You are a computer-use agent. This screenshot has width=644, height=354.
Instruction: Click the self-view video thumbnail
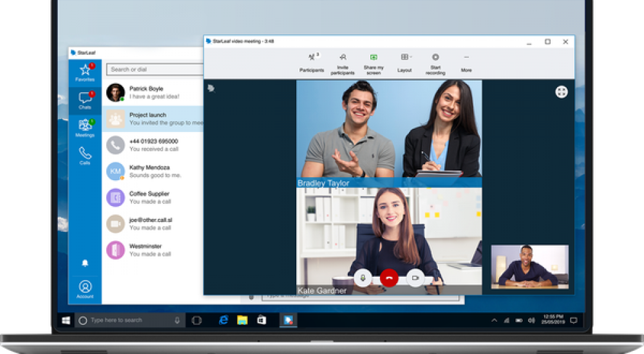pyautogui.click(x=529, y=266)
